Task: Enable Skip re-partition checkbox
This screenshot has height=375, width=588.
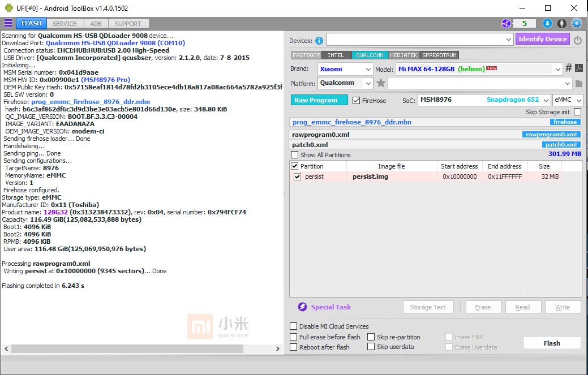Action: [371, 337]
